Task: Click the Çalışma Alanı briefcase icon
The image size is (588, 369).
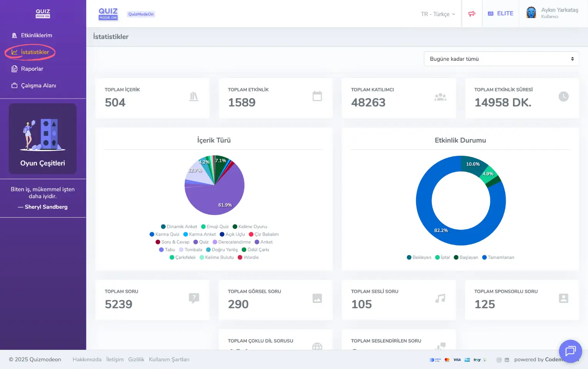Action: 14,85
